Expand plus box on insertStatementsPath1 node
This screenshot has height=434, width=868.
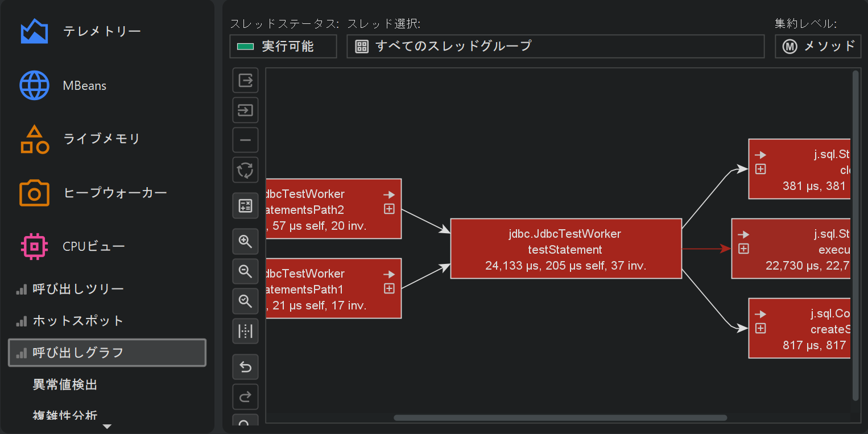point(389,288)
